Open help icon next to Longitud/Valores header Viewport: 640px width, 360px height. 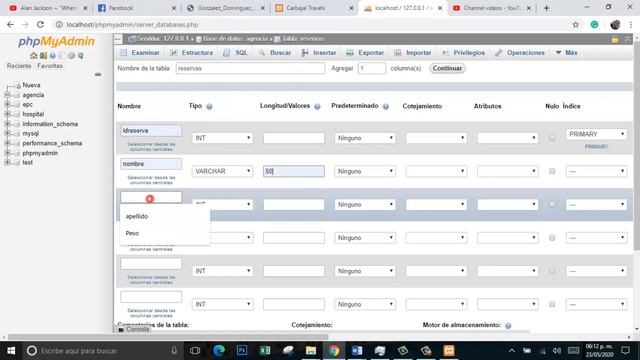[317, 107]
